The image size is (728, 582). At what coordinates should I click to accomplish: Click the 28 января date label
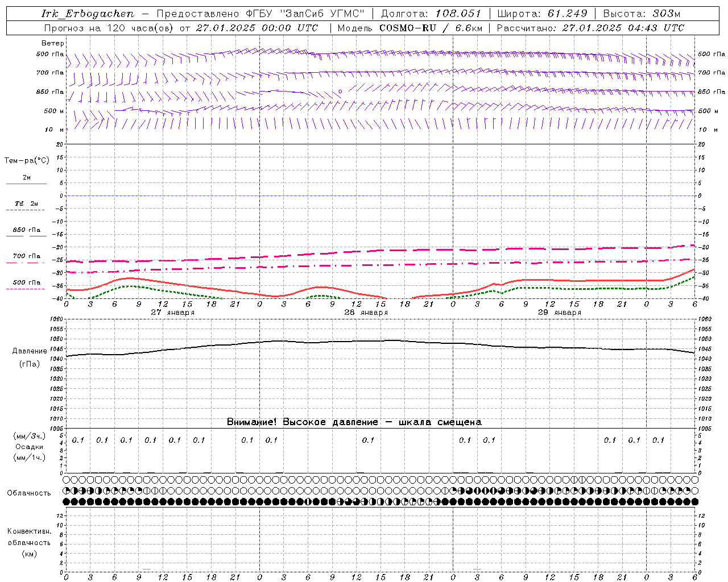366,312
